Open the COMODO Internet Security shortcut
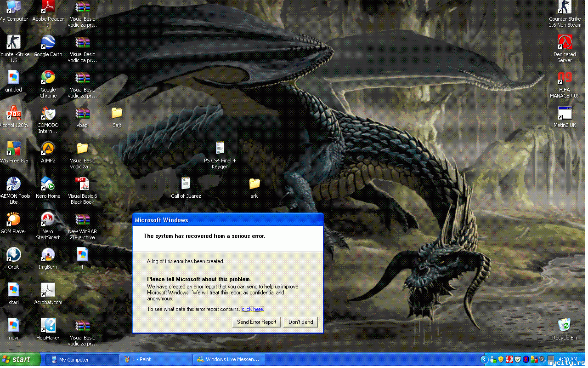Image resolution: width=588 pixels, height=368 pixels. [x=48, y=120]
